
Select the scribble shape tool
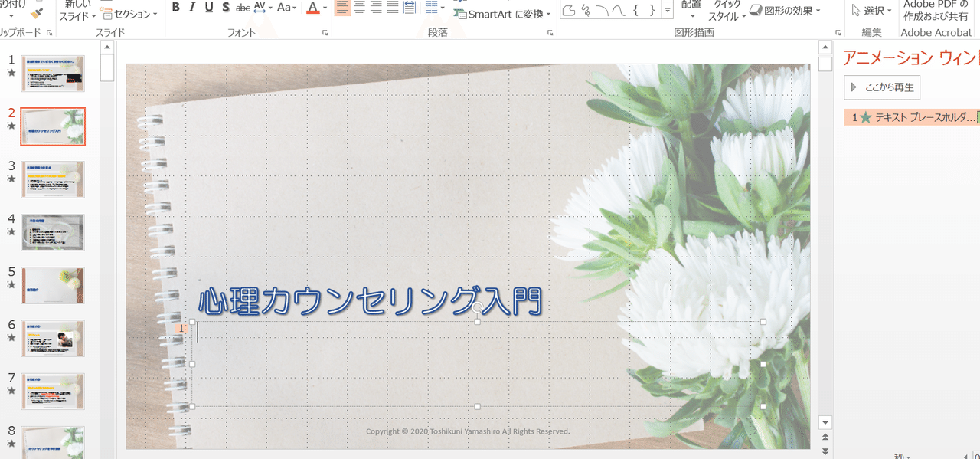(586, 10)
